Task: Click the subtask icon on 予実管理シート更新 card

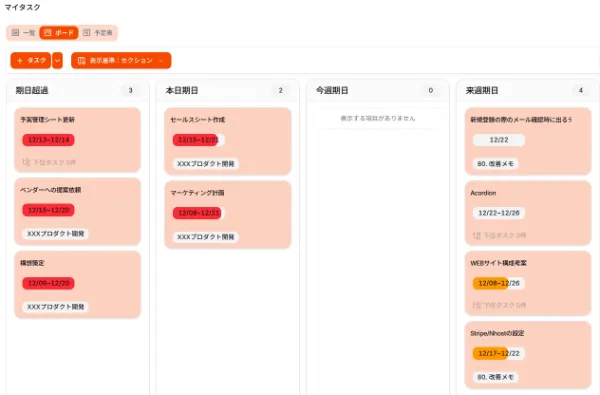Action: coord(26,162)
